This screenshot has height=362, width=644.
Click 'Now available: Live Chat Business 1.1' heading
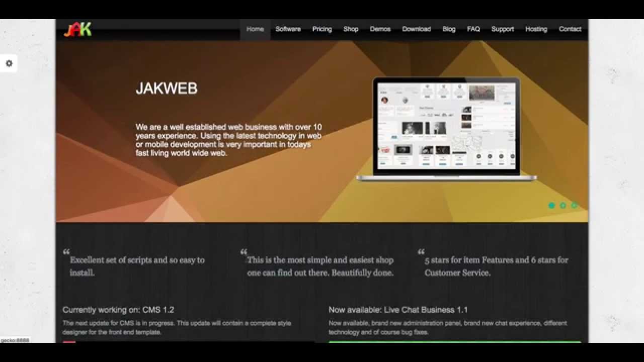coord(398,310)
